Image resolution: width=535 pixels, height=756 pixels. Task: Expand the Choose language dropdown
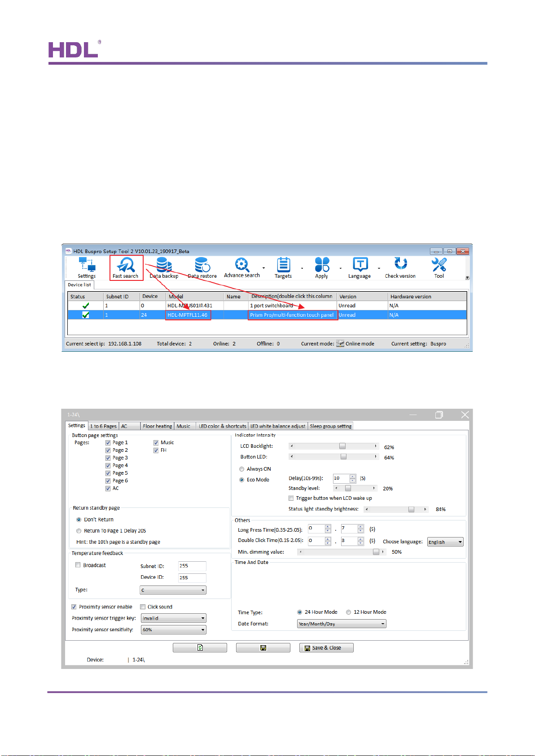click(x=445, y=542)
